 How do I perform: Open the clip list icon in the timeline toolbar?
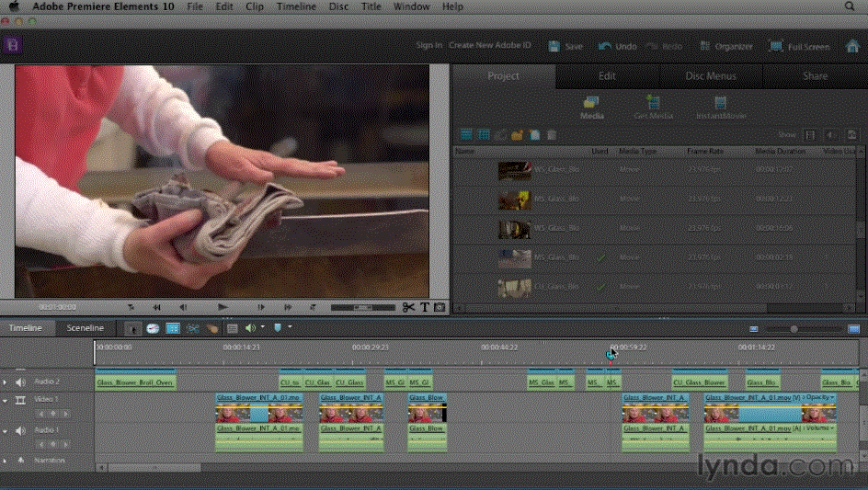click(x=233, y=328)
